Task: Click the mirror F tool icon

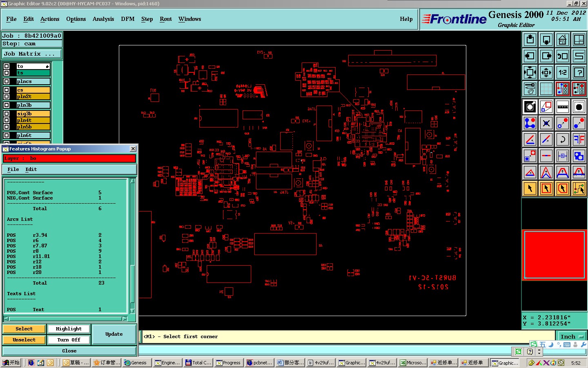Action: [579, 139]
